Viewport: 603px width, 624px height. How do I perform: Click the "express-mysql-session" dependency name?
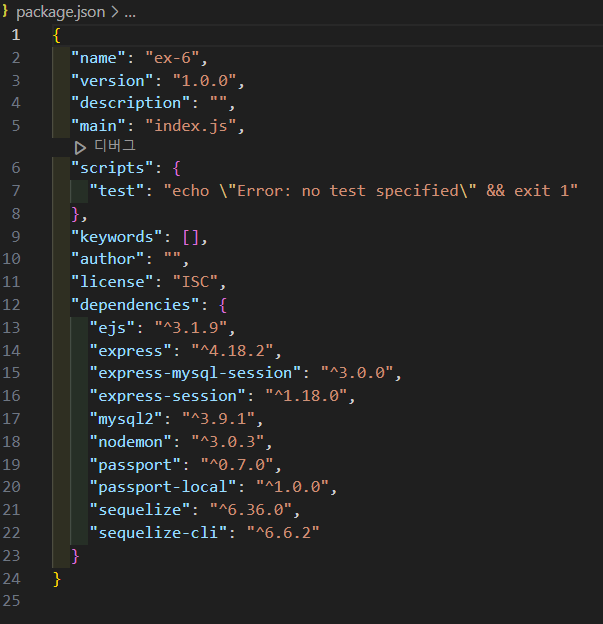point(195,373)
